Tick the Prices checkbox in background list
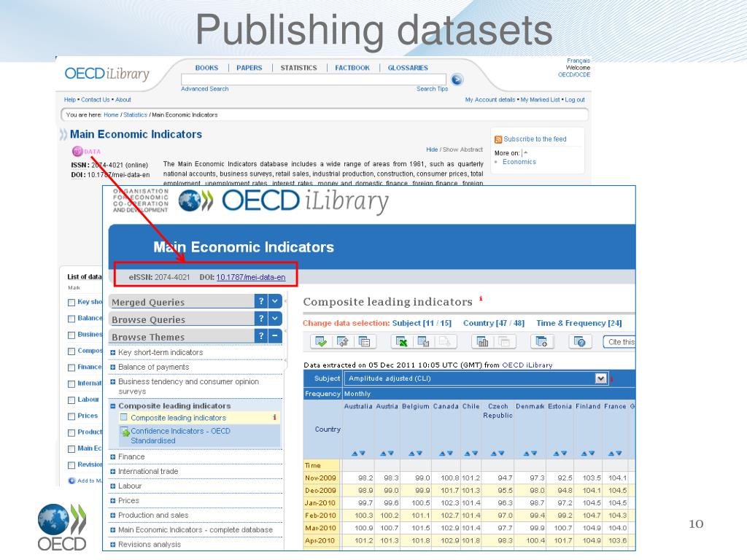 pos(71,416)
